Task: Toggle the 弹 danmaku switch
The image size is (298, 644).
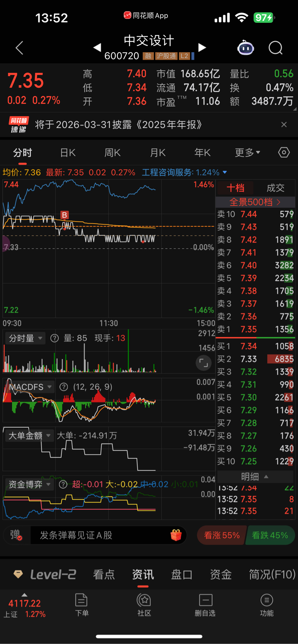Action: pos(16,535)
